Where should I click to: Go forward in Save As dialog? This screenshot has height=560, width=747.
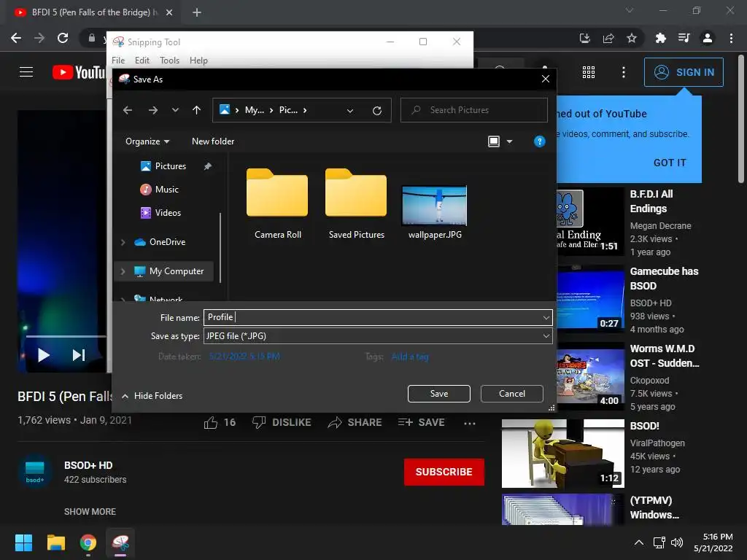coord(153,111)
